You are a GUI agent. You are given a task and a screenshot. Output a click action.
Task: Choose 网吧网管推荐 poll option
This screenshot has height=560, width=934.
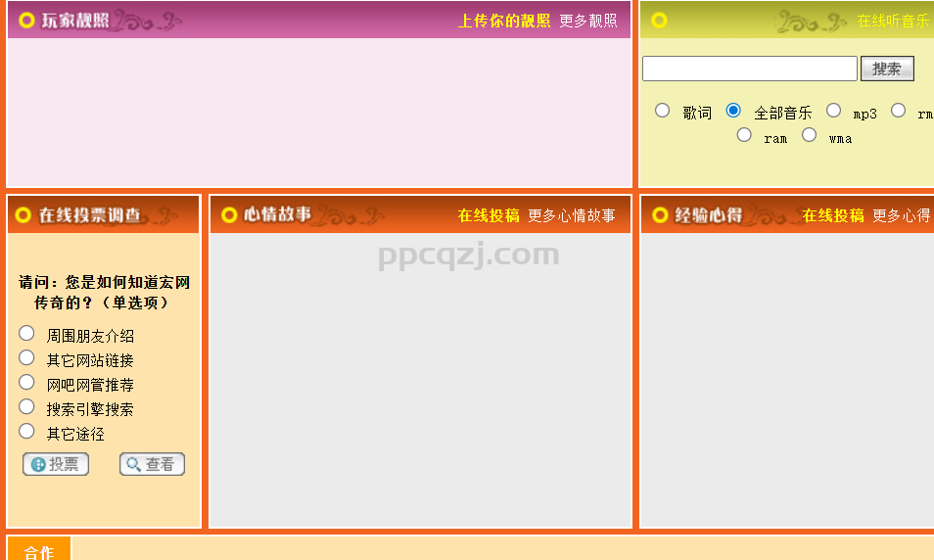pyautogui.click(x=27, y=383)
